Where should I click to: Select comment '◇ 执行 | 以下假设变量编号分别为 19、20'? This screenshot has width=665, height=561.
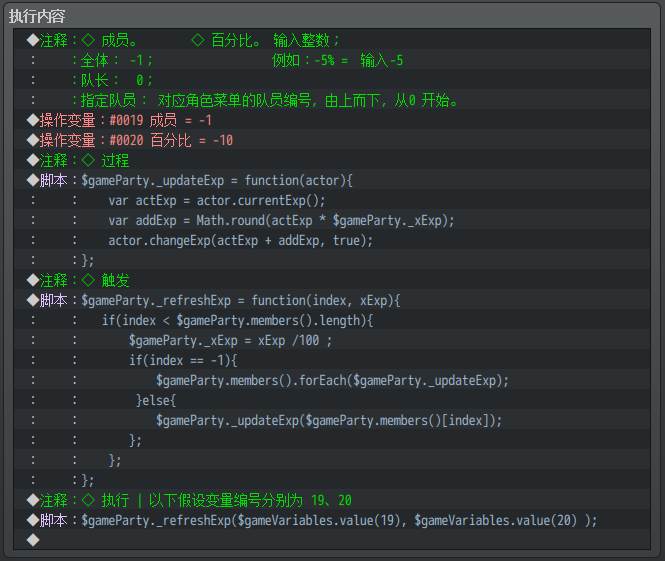click(332, 500)
